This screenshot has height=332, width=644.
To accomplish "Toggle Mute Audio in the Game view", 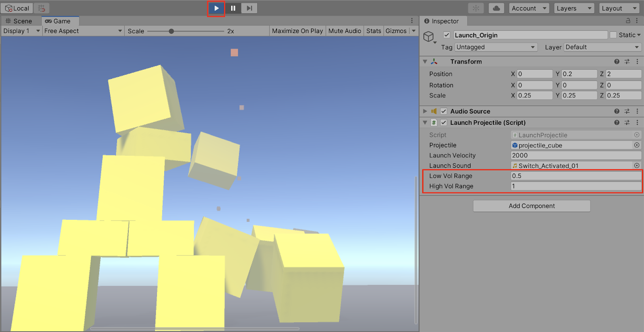I will [x=345, y=31].
